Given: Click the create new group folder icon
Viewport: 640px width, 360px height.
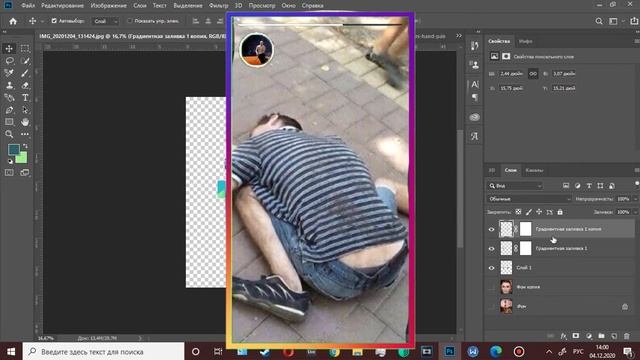Looking at the screenshot, I should pyautogui.click(x=601, y=336).
